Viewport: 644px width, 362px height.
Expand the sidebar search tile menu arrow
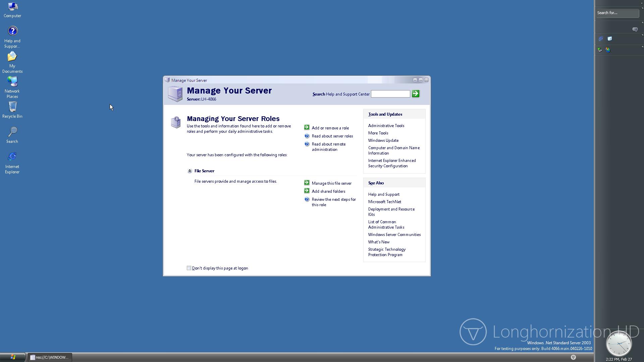click(642, 8)
